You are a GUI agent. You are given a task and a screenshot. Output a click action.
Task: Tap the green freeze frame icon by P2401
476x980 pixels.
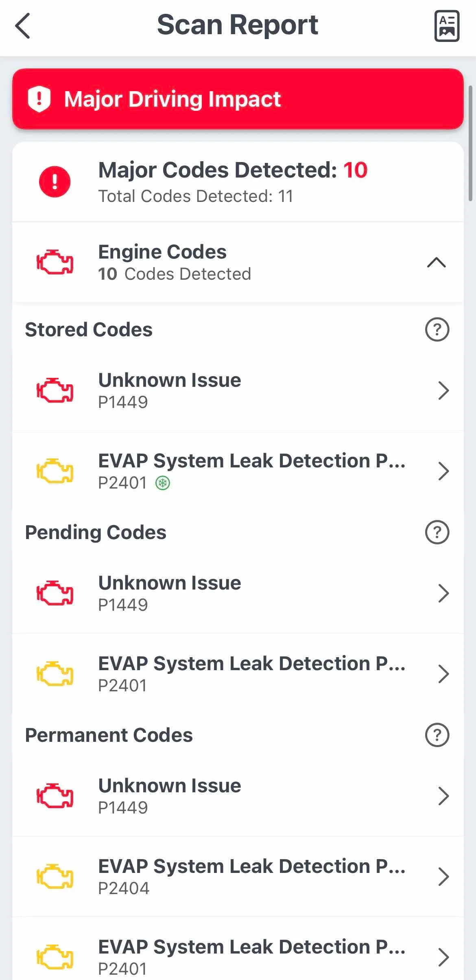(163, 483)
